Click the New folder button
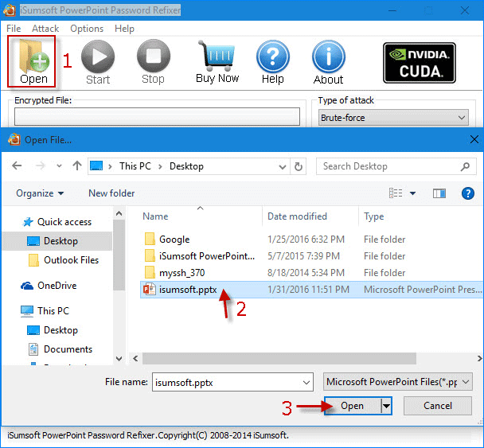 (111, 193)
